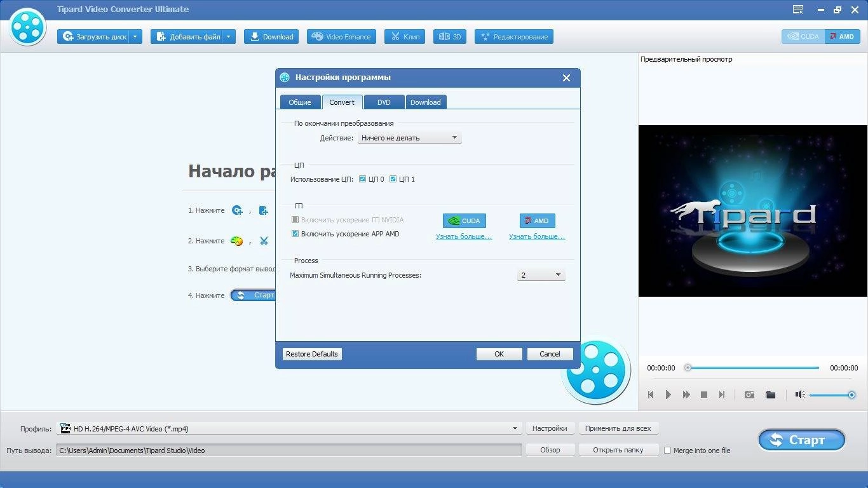Toggle Включить ускорение ГП NVIDIA checkbox
The height and width of the screenshot is (488, 868).
[x=295, y=220]
